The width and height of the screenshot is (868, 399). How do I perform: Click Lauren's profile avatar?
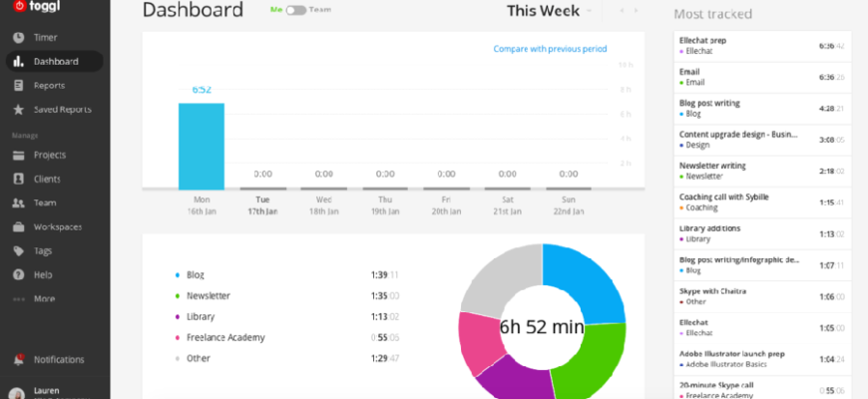click(x=17, y=393)
